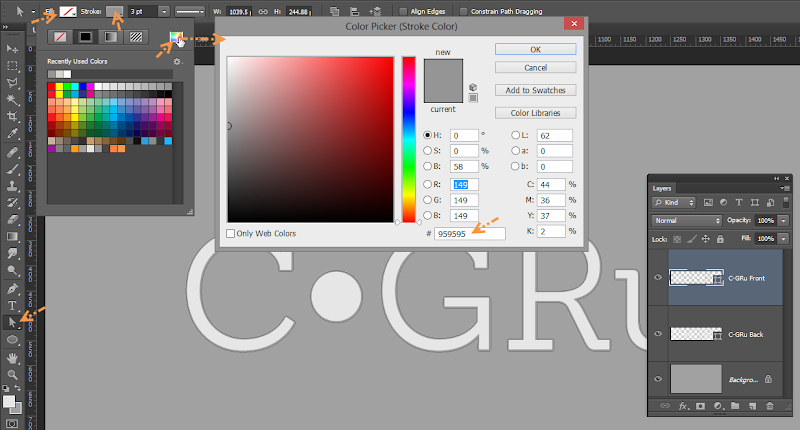Click the vertical hue slider
Screen dimensions: 800x430
[409, 139]
